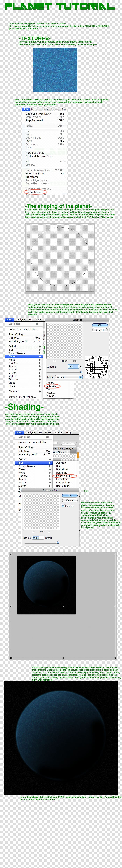
Task: Select Free Transform in the Edit menu
Action: (x=35, y=174)
